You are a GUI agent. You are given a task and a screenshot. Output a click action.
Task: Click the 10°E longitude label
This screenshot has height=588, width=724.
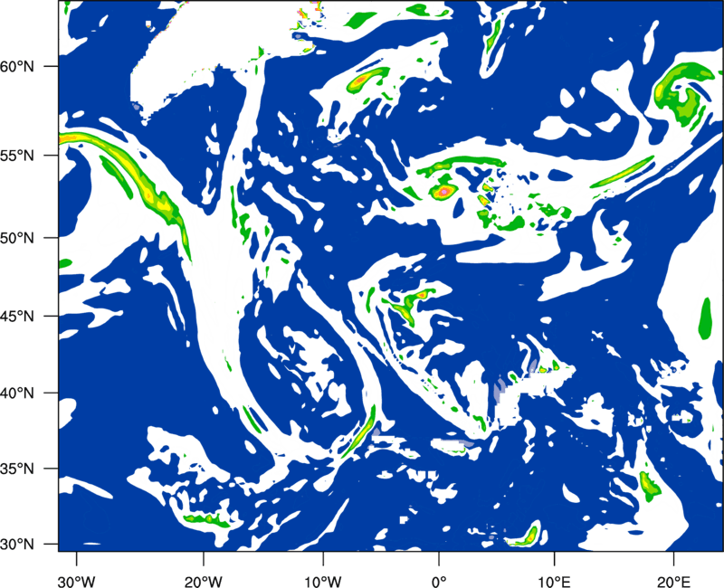pos(554,582)
